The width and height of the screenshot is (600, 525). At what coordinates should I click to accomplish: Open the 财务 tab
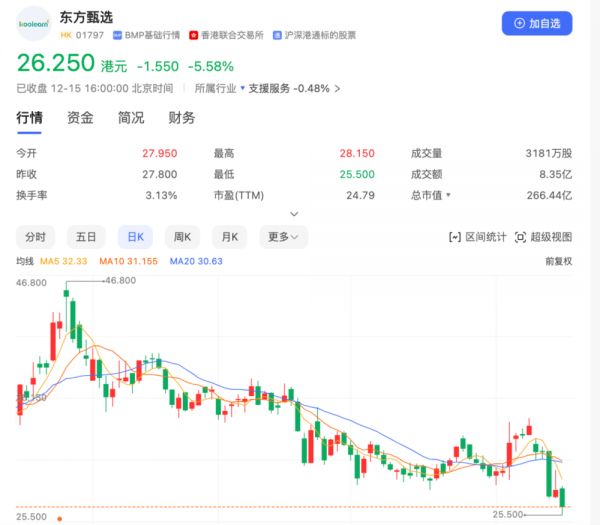tap(182, 118)
